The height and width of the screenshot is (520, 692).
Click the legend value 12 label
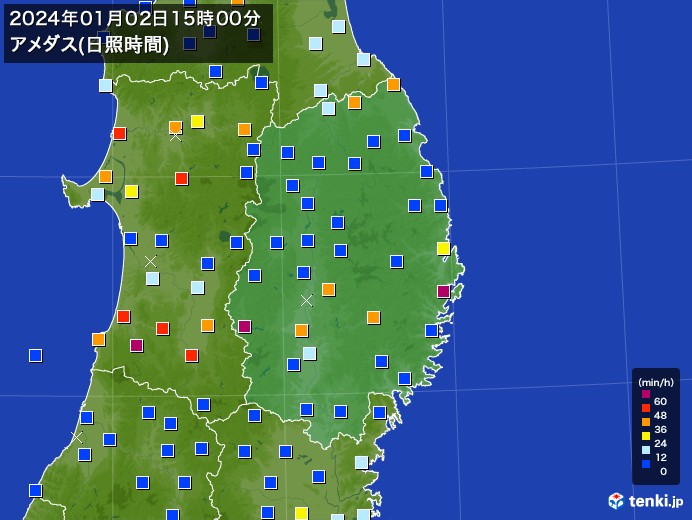pos(660,457)
